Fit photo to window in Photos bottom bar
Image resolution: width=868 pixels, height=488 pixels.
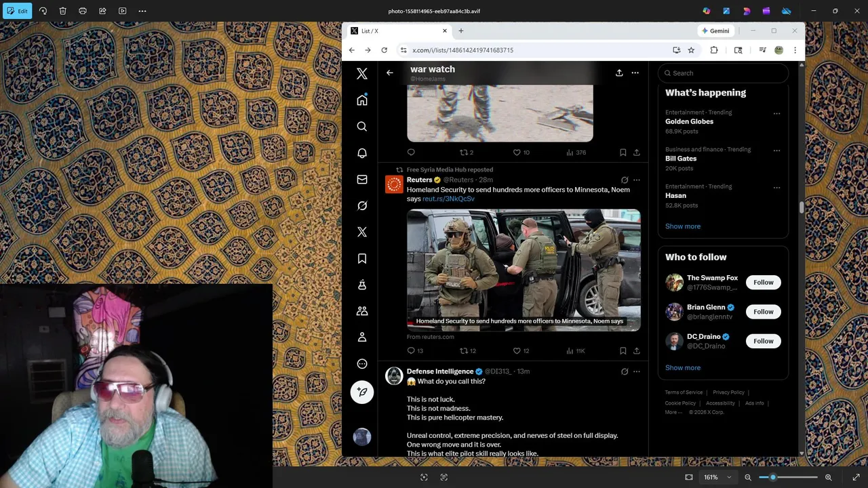click(689, 477)
